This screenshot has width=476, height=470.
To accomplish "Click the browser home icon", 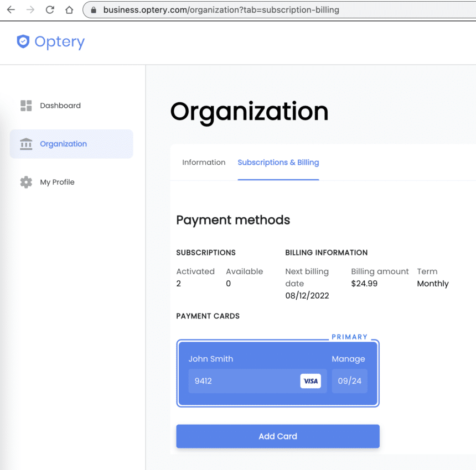I will coord(69,9).
